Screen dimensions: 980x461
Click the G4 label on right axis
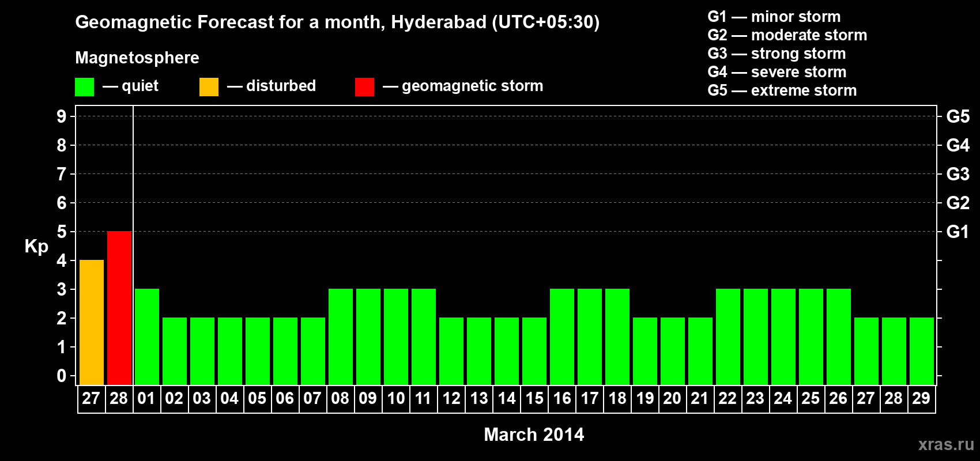(x=958, y=145)
